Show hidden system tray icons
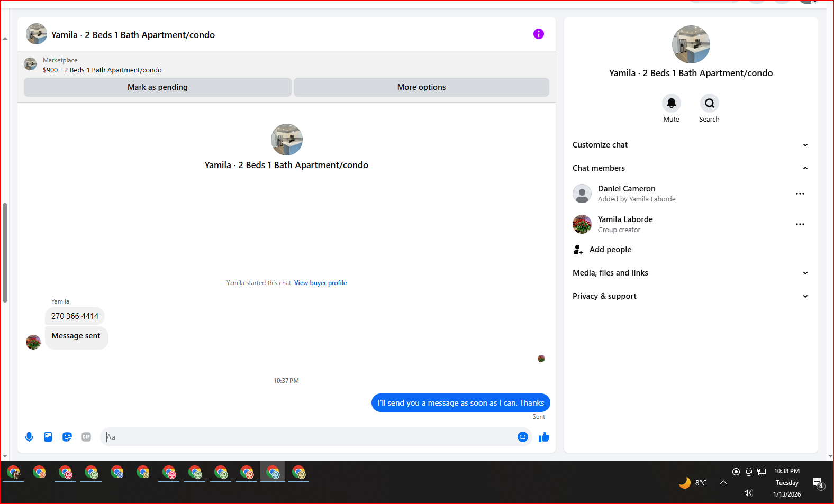Screen dimensions: 834x504 pyautogui.click(x=723, y=482)
